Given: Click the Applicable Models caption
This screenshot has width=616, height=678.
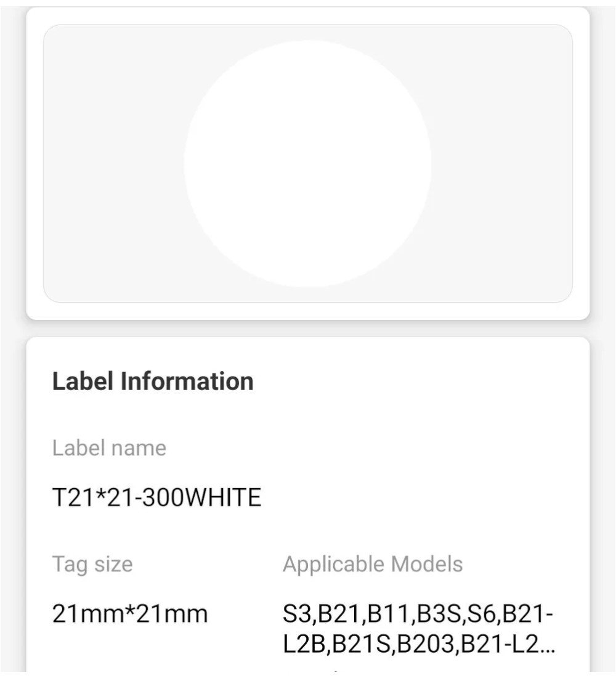Looking at the screenshot, I should 373,564.
